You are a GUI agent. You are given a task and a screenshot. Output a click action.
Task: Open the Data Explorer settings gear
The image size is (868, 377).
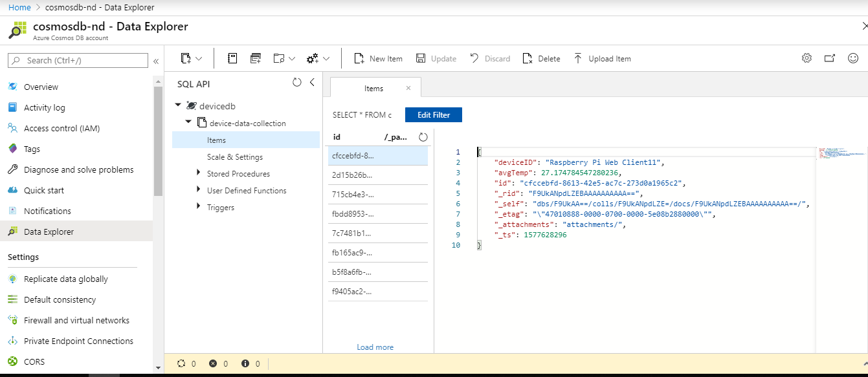coord(806,58)
